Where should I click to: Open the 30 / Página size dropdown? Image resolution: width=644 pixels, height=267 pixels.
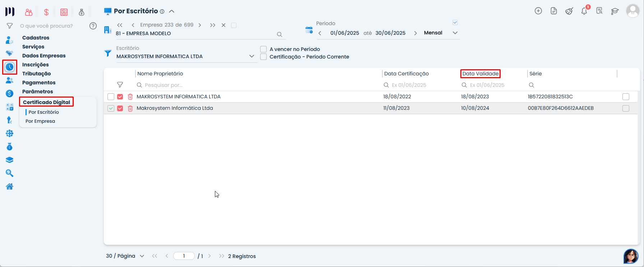142,256
